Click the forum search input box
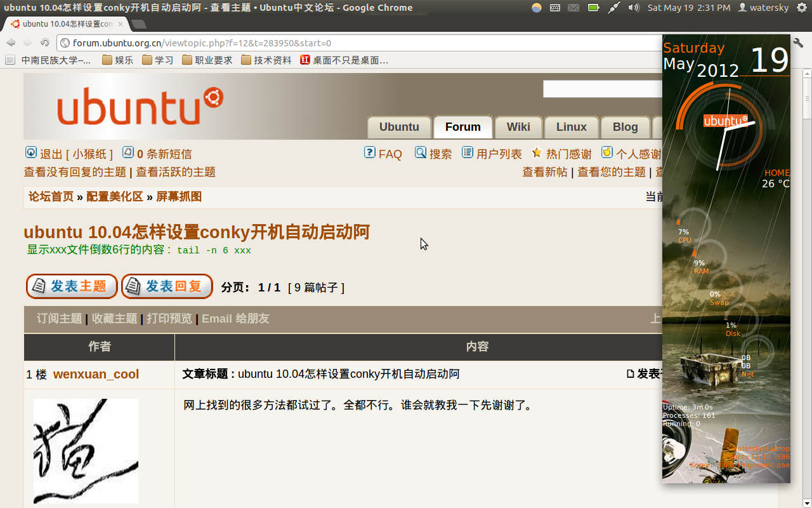Viewport: 812px width, 508px height. pos(603,89)
